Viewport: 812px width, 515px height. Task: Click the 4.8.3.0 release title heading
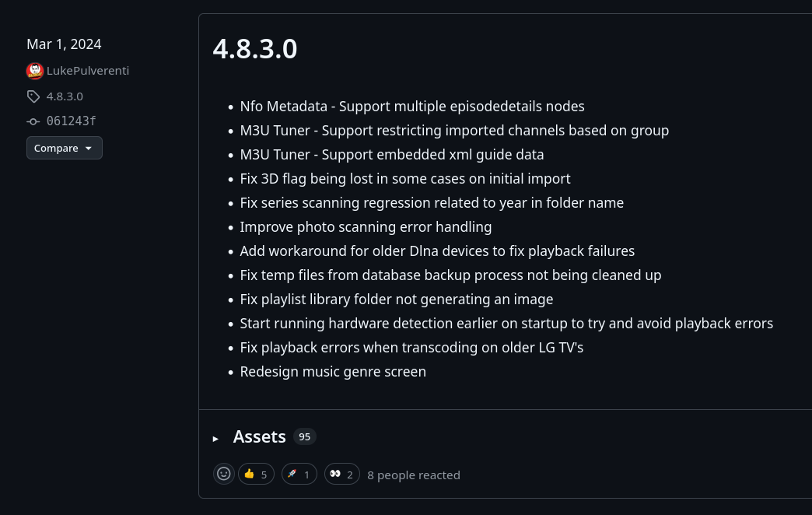255,48
